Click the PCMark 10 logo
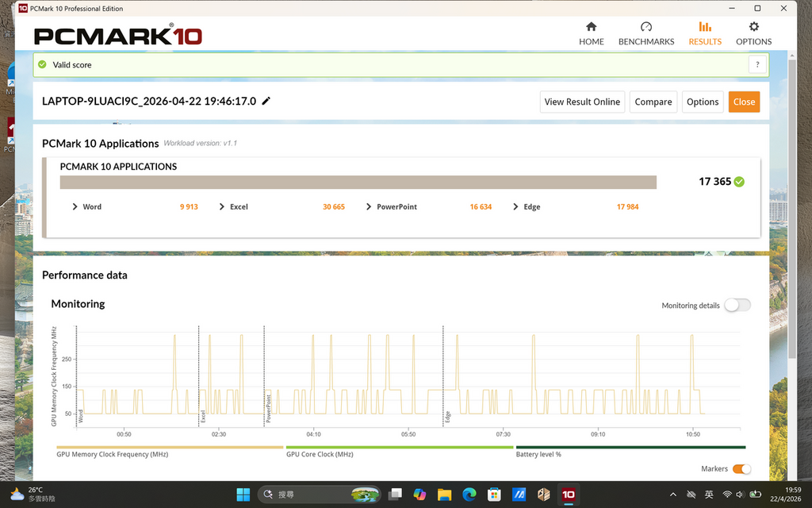This screenshot has height=508, width=812. coord(118,35)
